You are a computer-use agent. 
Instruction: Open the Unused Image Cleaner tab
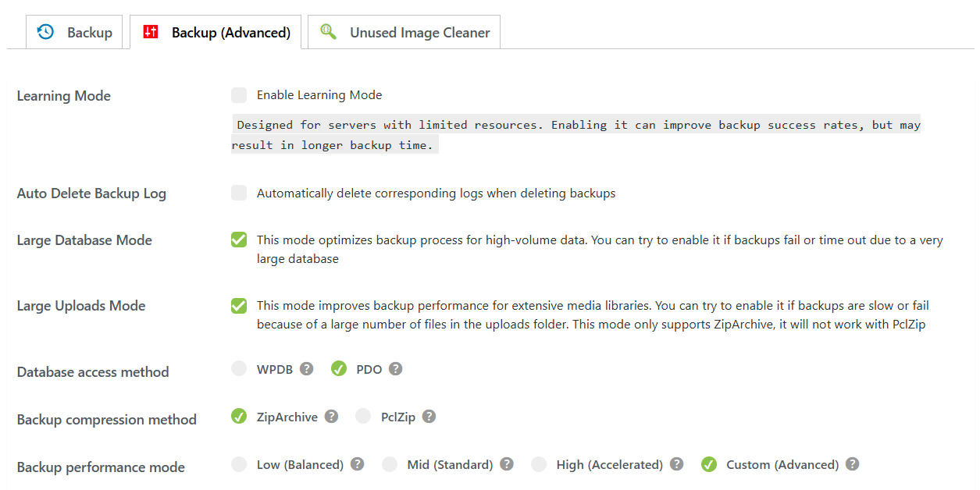click(x=404, y=33)
